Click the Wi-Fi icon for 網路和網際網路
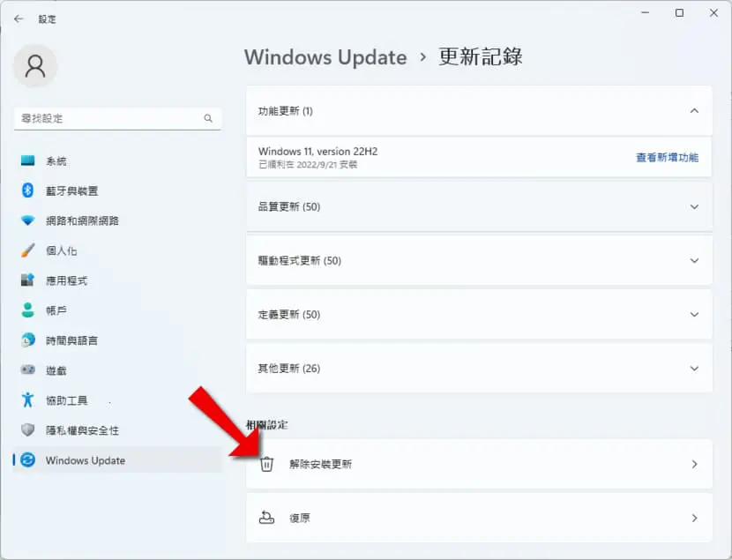This screenshot has width=732, height=560. 27,220
